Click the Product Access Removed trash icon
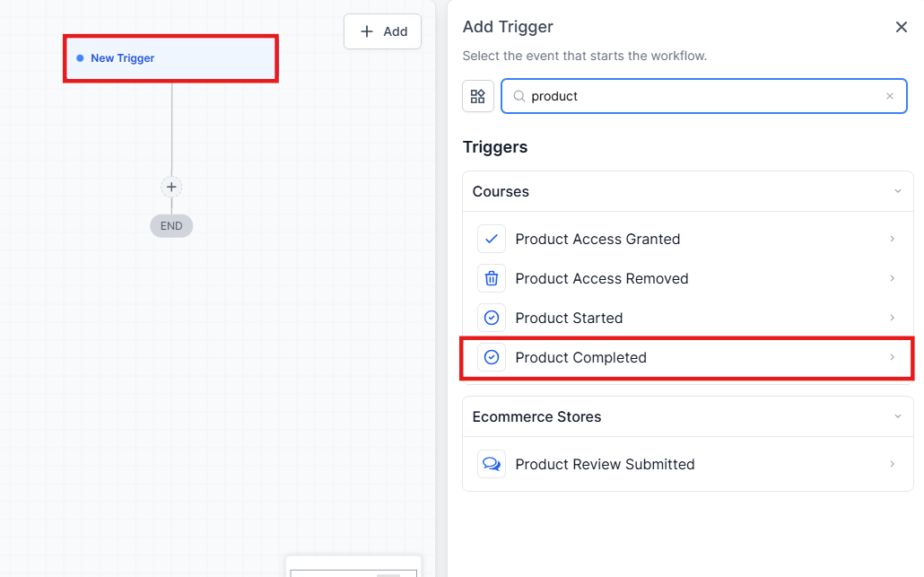Viewport: 924px width, 577px height. pyautogui.click(x=492, y=278)
